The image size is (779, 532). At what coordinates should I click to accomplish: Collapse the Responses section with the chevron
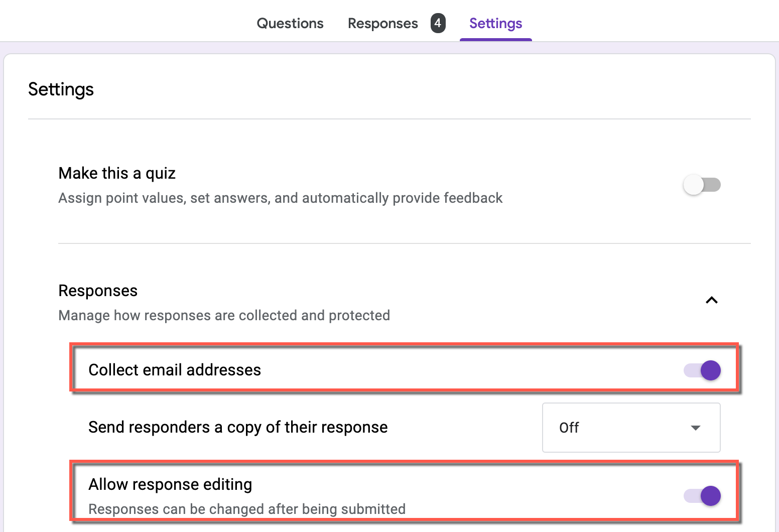(x=711, y=300)
